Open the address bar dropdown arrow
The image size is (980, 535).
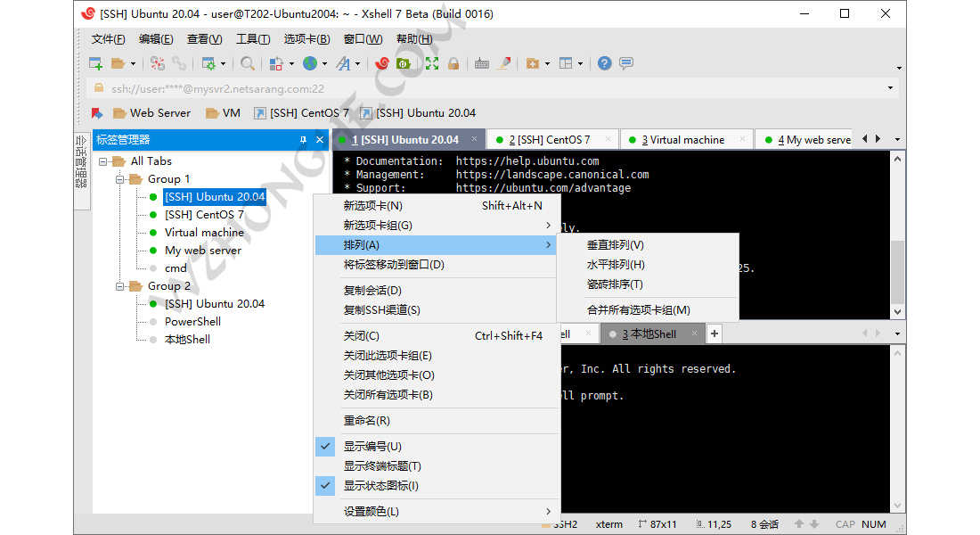[889, 87]
